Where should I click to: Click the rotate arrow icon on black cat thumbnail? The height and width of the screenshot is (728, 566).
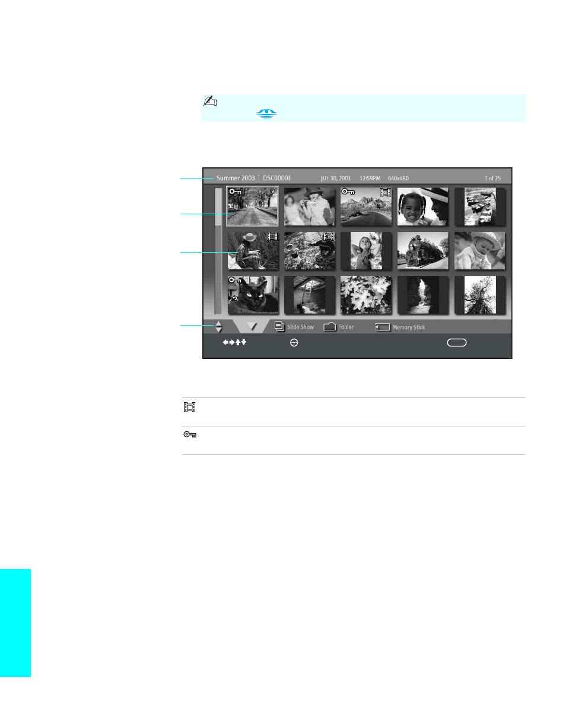234,298
